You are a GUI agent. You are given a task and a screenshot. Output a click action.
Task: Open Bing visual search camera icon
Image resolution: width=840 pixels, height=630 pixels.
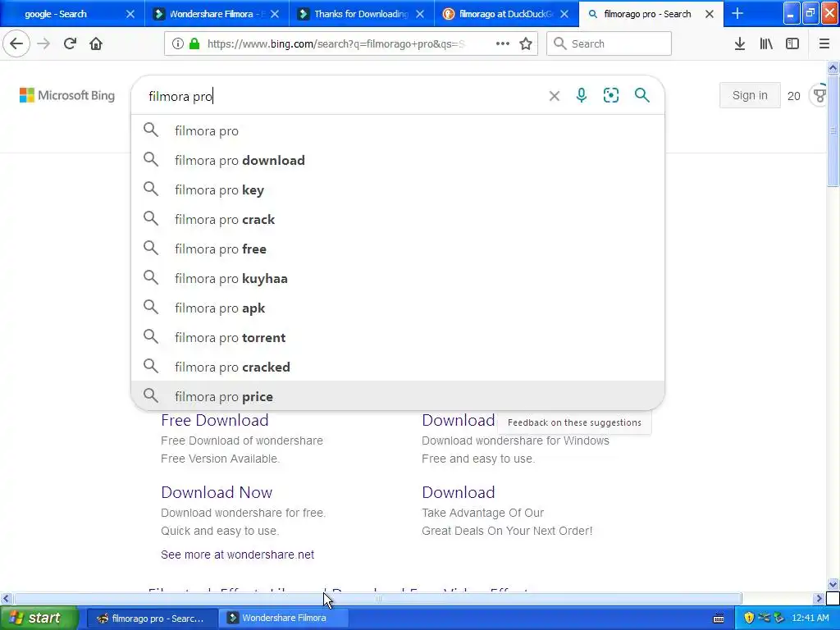tap(611, 95)
